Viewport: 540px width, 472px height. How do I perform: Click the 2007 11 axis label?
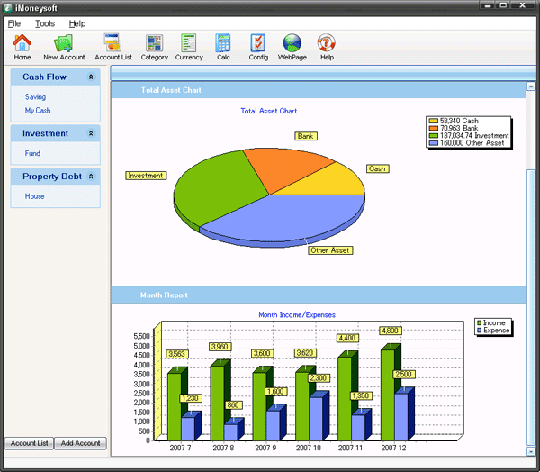click(x=350, y=448)
